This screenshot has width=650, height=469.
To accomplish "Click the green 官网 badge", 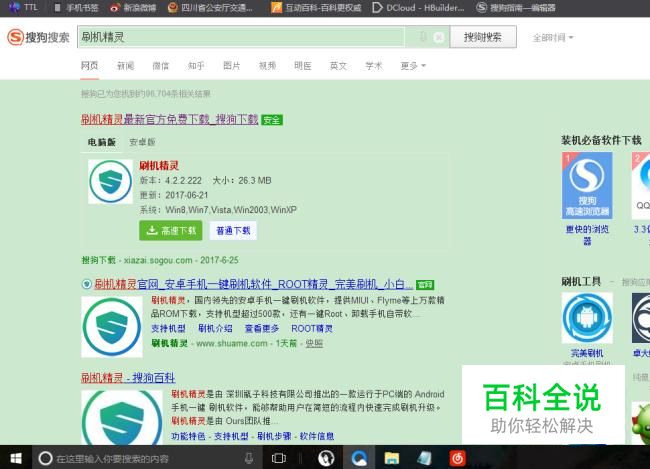I will tap(425, 285).
